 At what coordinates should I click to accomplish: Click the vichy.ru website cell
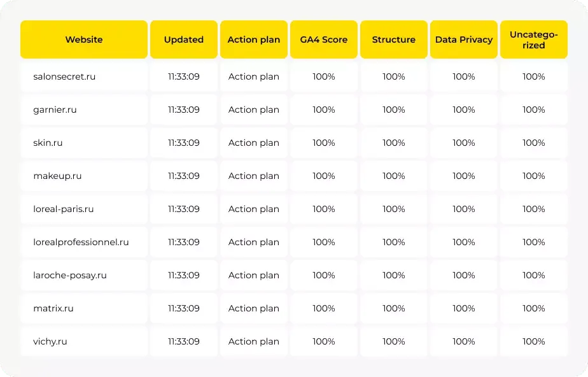(50, 341)
